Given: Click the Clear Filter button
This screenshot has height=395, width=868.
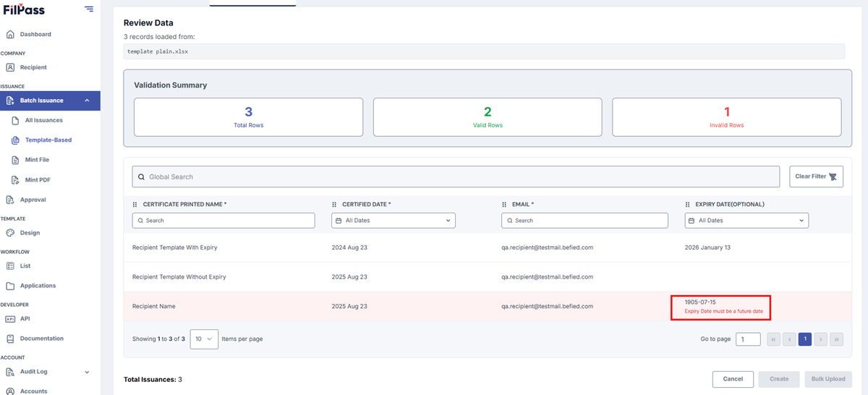Looking at the screenshot, I should click(x=816, y=177).
